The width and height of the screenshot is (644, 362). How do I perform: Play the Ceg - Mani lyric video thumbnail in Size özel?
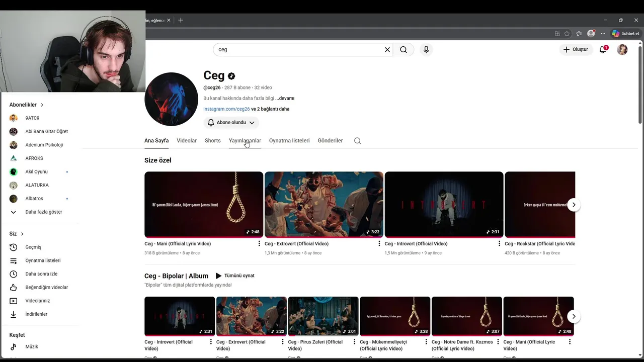pos(204,205)
